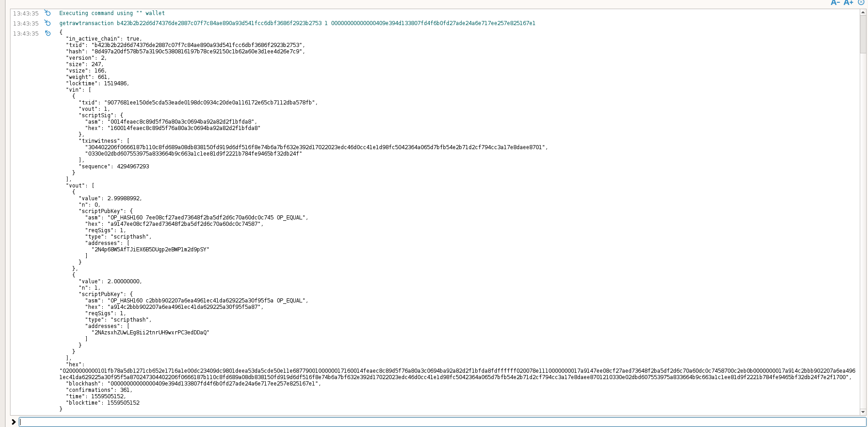Image resolution: width=868 pixels, height=427 pixels.
Task: Click the top-level txid starting b423b2b22d6d
Action: point(197,45)
